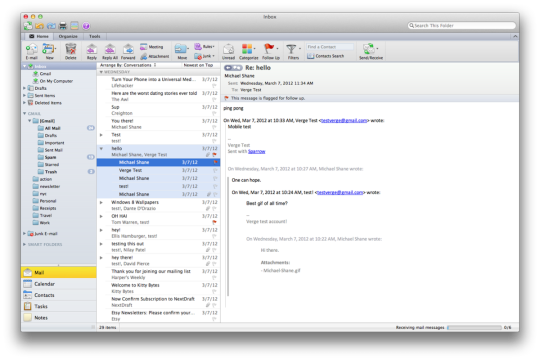Expand the Sent Items folder

(24, 95)
